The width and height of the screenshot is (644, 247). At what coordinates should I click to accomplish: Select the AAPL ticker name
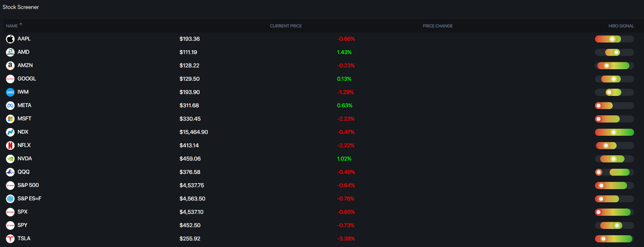click(x=24, y=39)
